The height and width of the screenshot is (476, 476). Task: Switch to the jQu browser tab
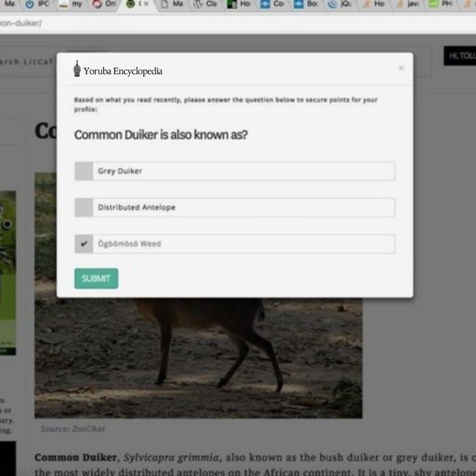[x=341, y=4]
